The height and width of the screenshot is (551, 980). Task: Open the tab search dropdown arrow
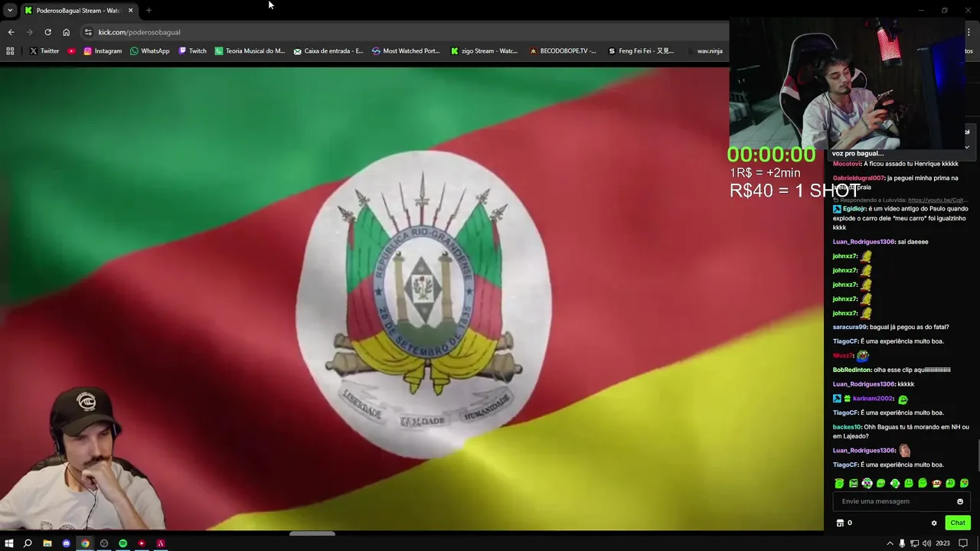click(x=10, y=10)
